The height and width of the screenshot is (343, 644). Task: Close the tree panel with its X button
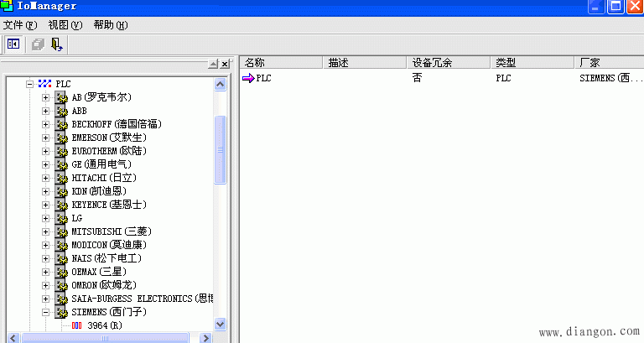pos(224,64)
